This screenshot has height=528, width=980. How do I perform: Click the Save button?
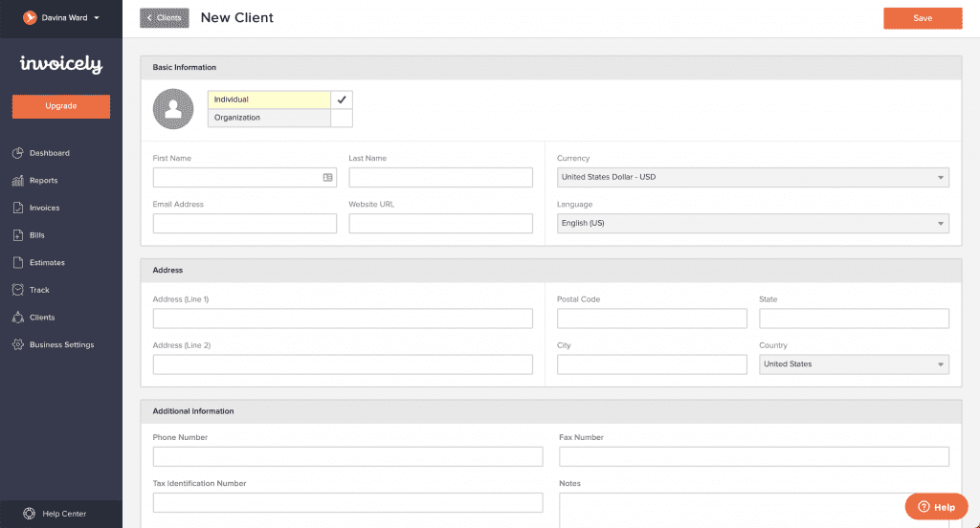tap(923, 18)
